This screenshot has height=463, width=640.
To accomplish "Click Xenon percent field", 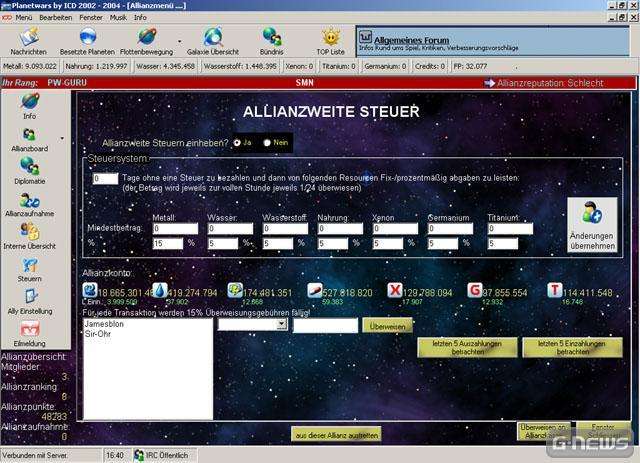I will 388,244.
